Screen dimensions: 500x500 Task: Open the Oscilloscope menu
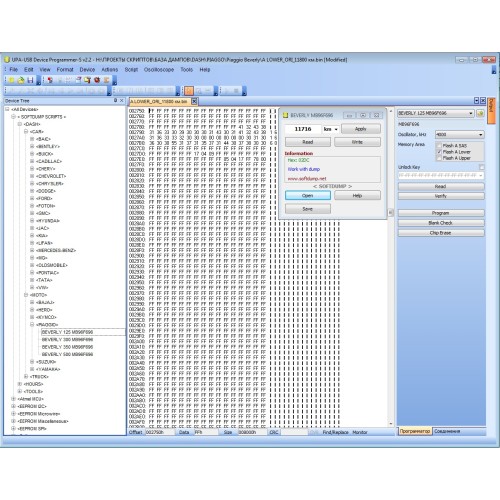159,69
